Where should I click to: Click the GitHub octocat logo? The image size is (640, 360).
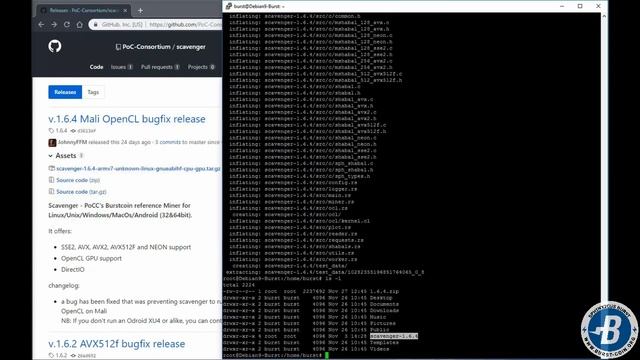[x=55, y=46]
